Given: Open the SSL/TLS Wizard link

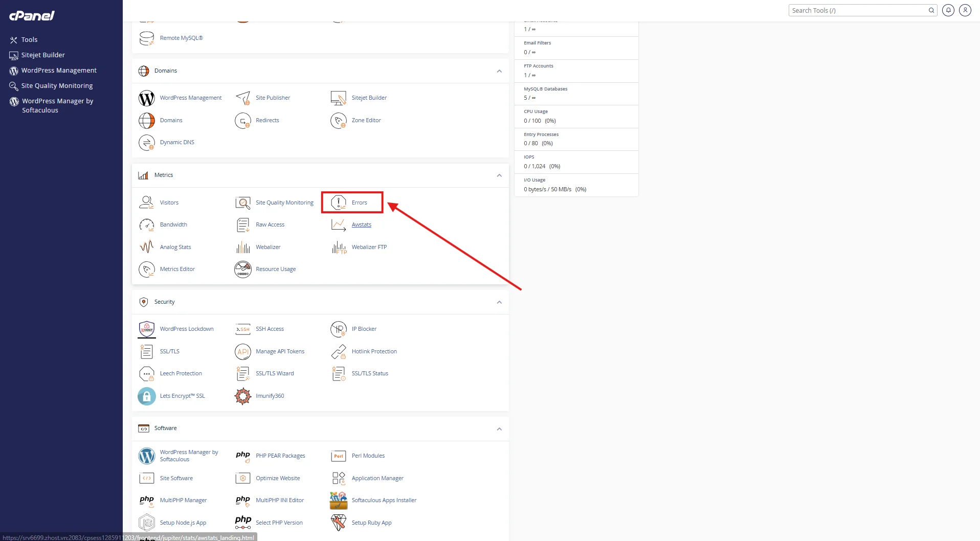Looking at the screenshot, I should point(275,373).
